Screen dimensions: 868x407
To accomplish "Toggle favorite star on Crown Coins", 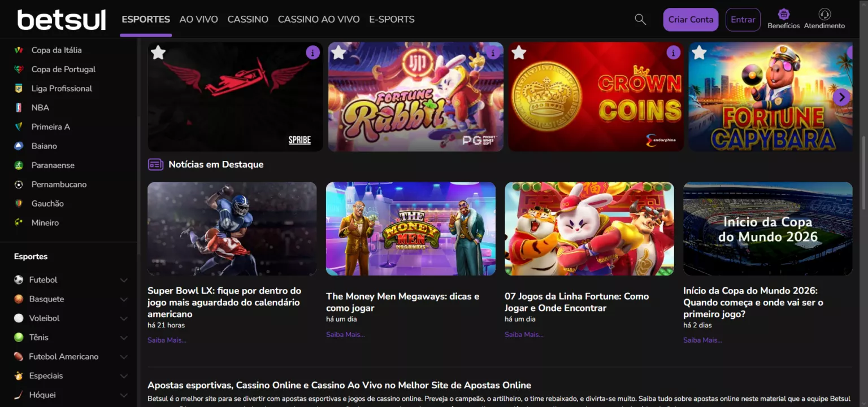I will [518, 52].
